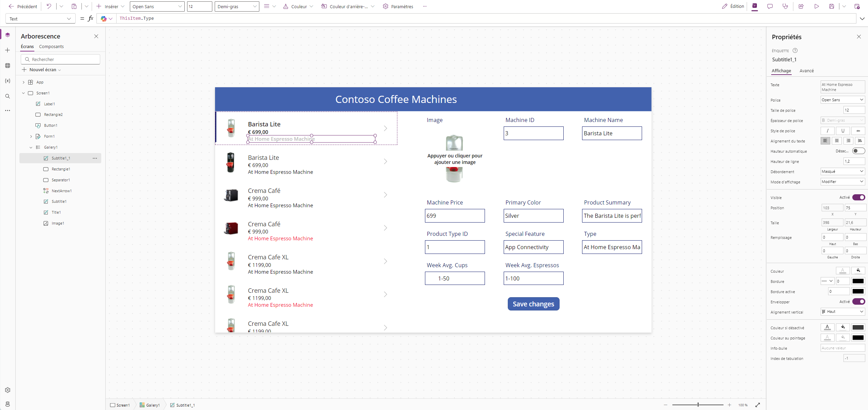Open the Tree view layers icon

[x=7, y=35]
